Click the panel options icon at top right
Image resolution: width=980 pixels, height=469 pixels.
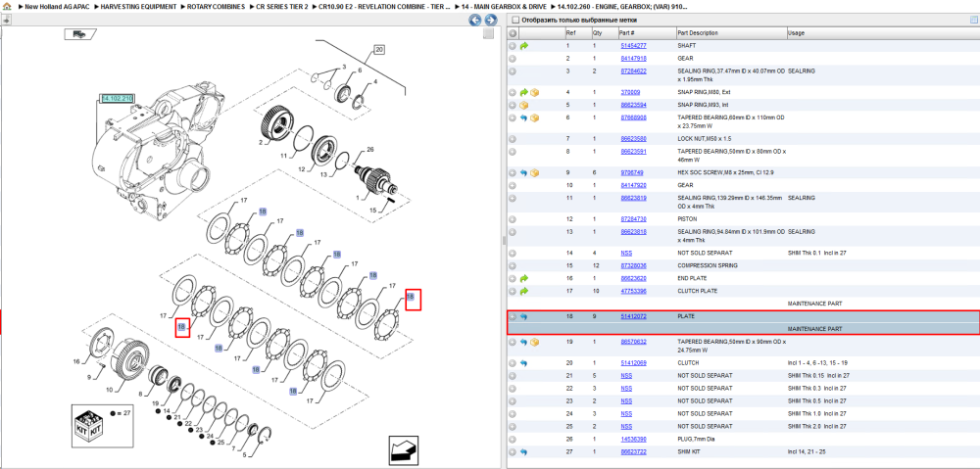pyautogui.click(x=973, y=20)
